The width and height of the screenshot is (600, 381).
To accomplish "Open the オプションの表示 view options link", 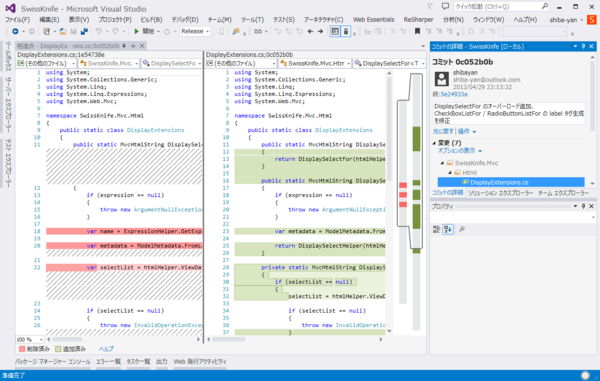I will pyautogui.click(x=460, y=151).
